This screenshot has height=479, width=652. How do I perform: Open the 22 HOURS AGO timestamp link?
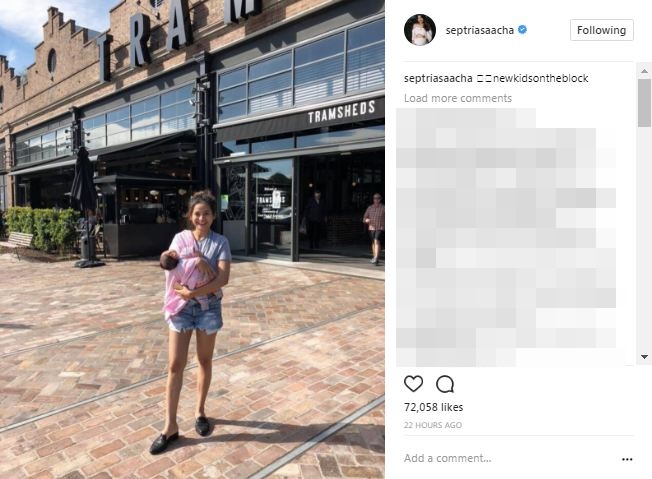click(x=433, y=425)
